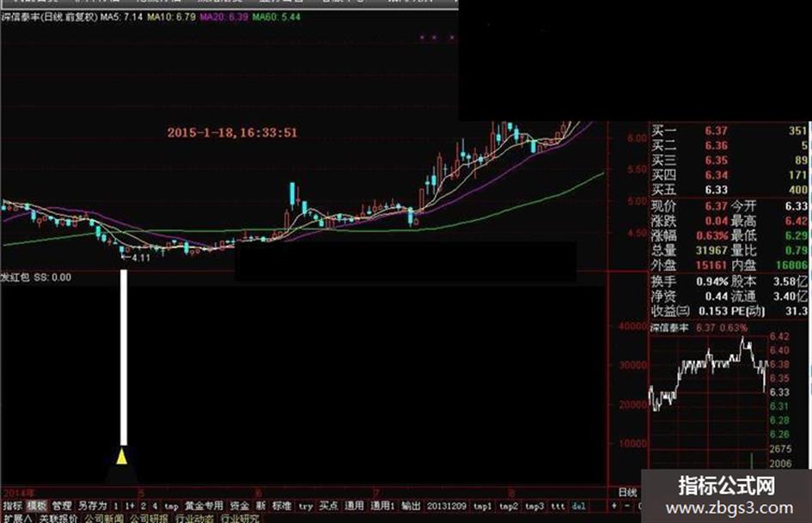Click the 2015-1-18 timestamp text

click(x=232, y=132)
